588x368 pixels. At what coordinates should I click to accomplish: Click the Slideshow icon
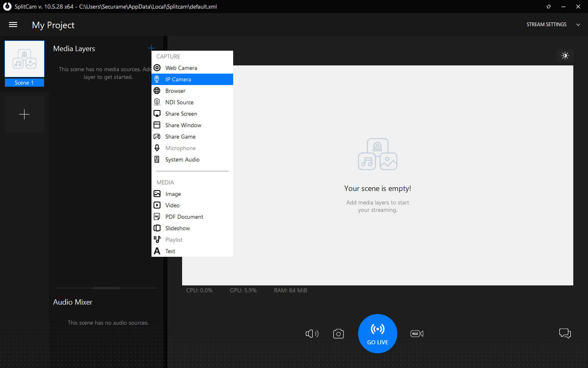pyautogui.click(x=157, y=228)
